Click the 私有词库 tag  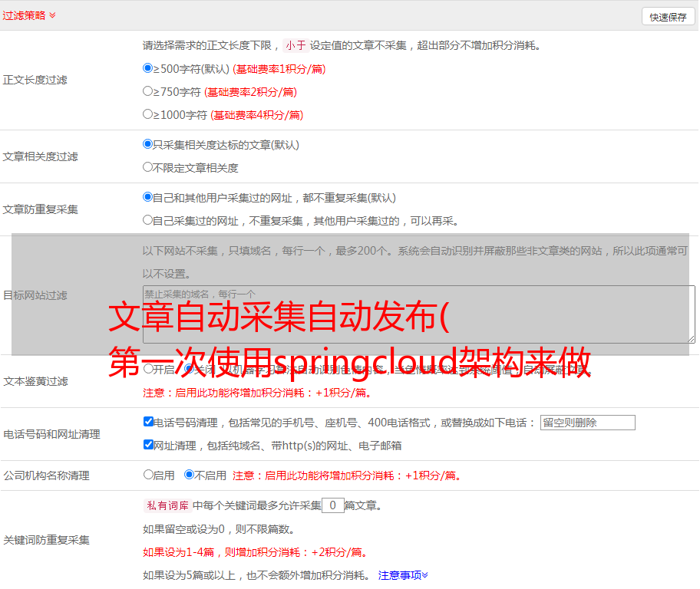point(167,505)
